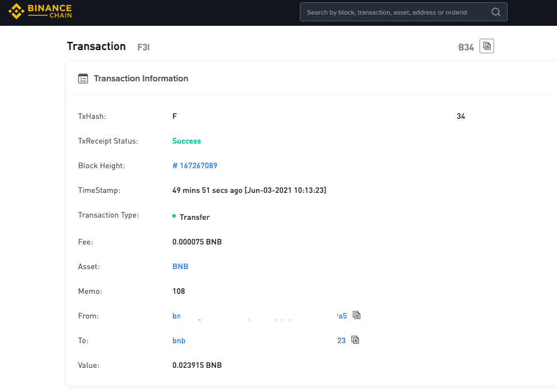Click the Fee: label
The image size is (557, 392).
(x=85, y=242)
